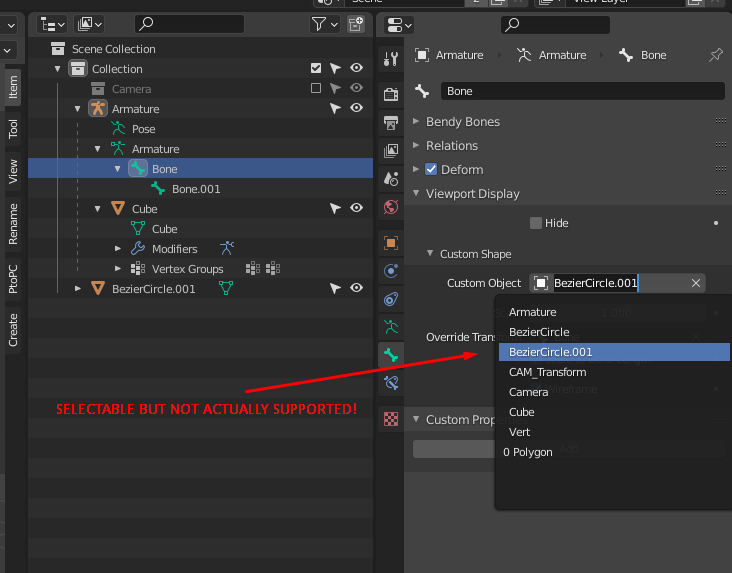Choose Camera from the object dropdown list
732x573 pixels.
[614, 392]
